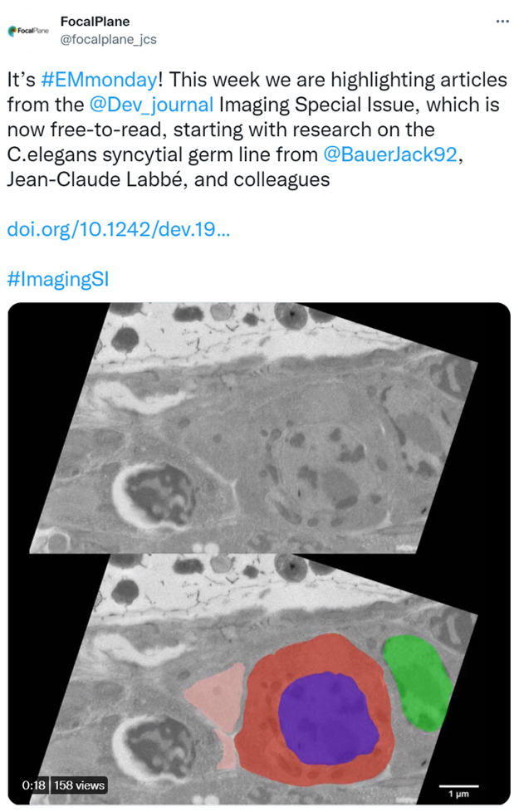Screen dimensions: 519x812
Task: Click the green segmented cell region
Action: coord(418,682)
